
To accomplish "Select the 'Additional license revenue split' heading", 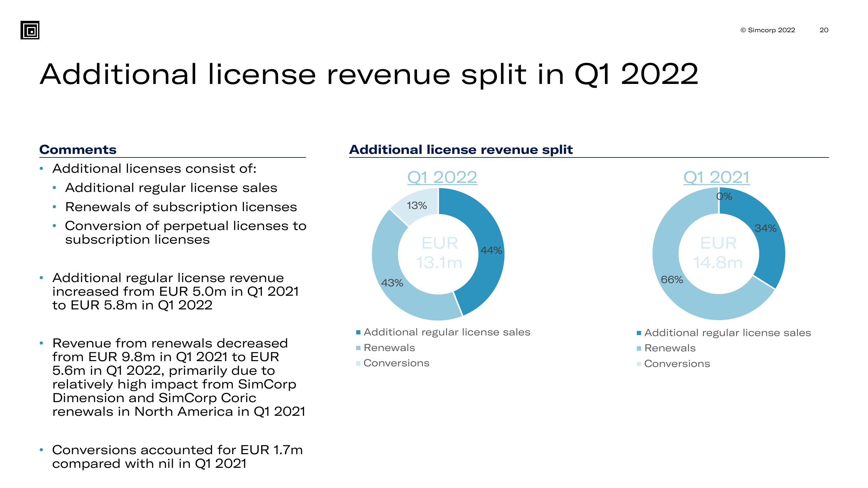I will point(461,150).
